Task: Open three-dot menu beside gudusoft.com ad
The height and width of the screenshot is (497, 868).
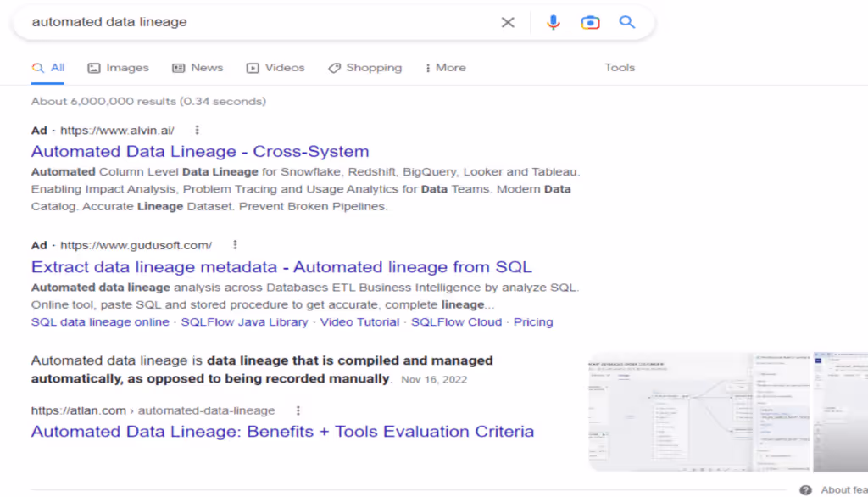Action: pyautogui.click(x=235, y=245)
